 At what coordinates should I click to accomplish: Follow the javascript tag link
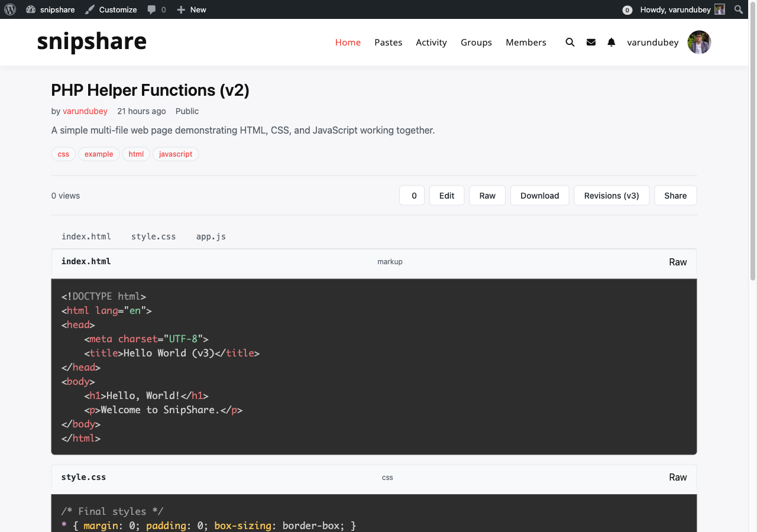pos(176,154)
